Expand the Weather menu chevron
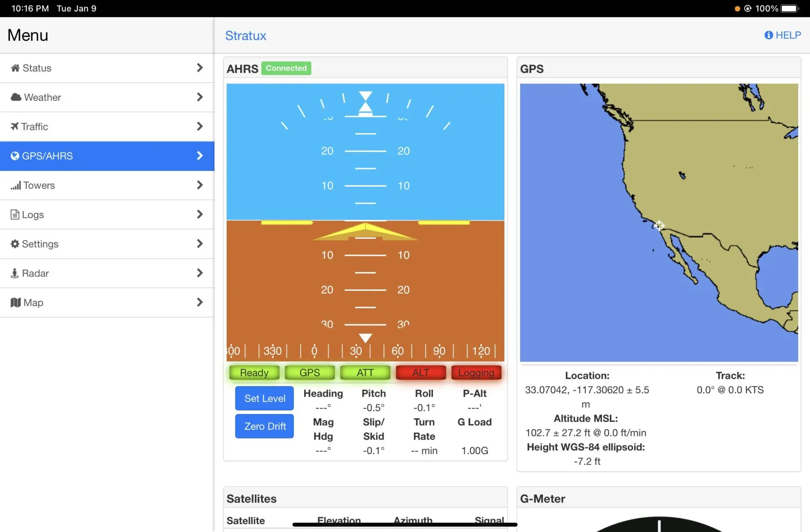 200,97
